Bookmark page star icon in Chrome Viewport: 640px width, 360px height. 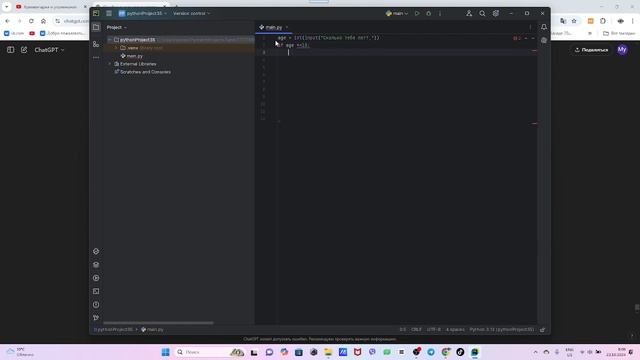coord(574,21)
